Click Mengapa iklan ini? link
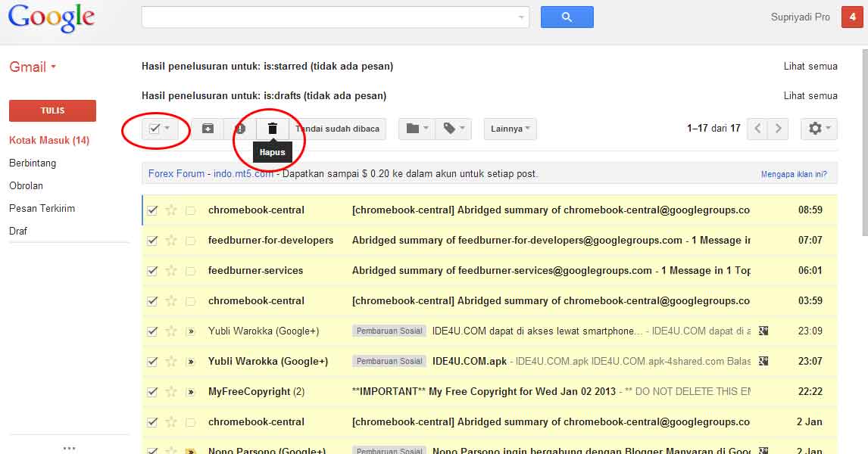868x454 pixels. click(794, 174)
